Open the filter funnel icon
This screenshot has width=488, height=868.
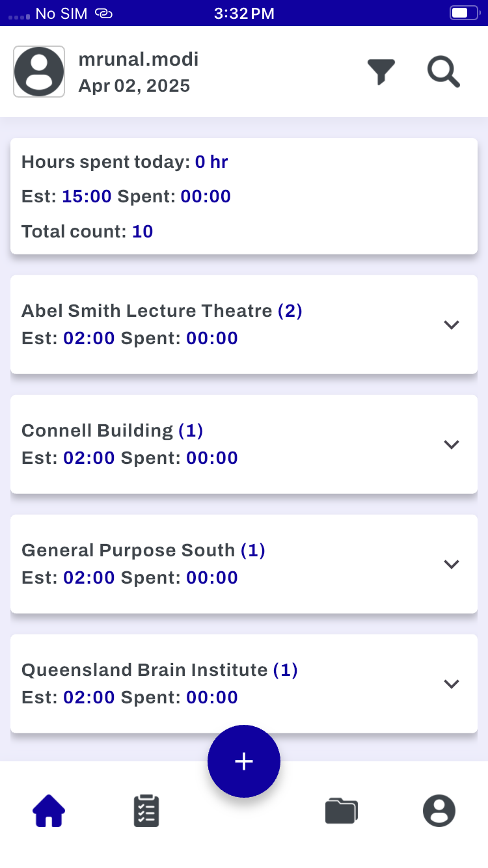[x=381, y=72]
